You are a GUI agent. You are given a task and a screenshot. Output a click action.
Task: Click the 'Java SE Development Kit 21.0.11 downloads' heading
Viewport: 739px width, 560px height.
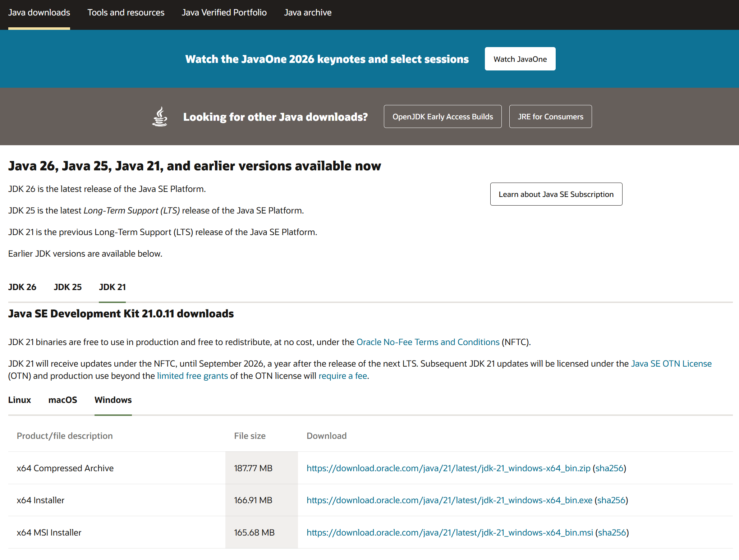(121, 314)
